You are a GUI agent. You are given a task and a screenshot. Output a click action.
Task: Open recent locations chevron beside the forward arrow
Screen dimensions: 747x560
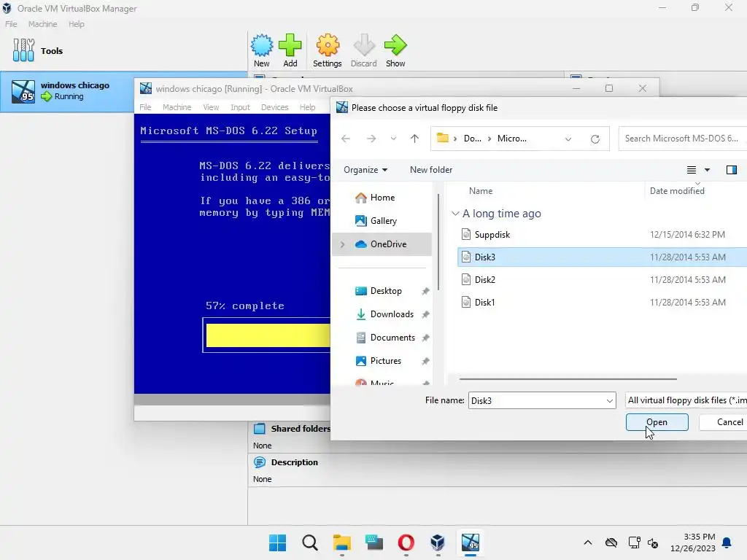[x=393, y=139]
